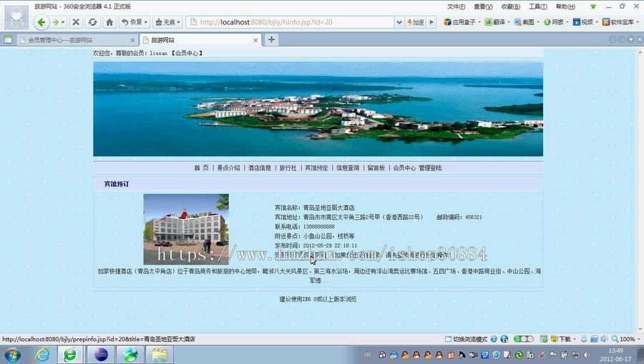
Task: Click the address bar go arrow
Action: point(431,22)
